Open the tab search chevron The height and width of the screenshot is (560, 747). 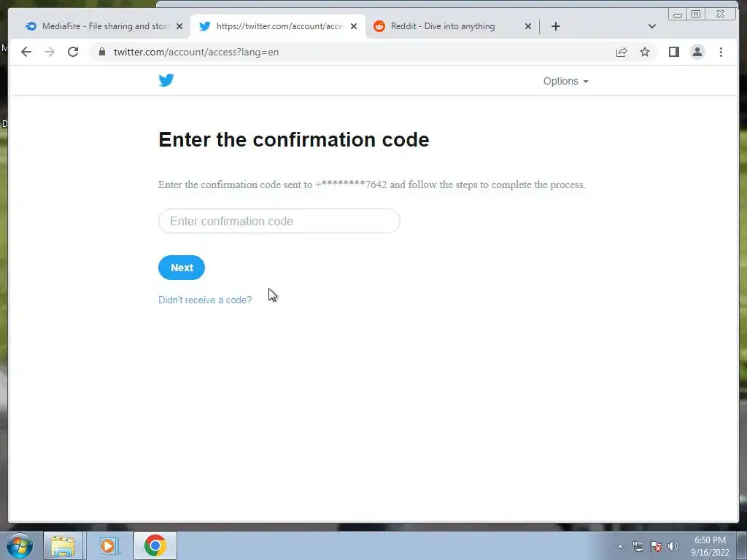click(651, 26)
